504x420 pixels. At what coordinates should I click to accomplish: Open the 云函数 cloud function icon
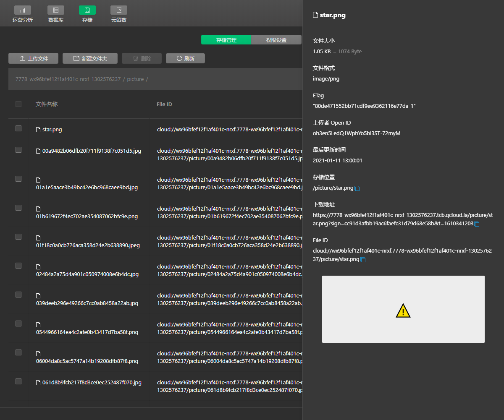coord(119,10)
